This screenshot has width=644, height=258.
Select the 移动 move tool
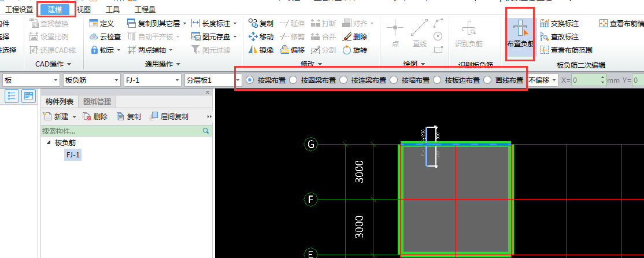[261, 36]
